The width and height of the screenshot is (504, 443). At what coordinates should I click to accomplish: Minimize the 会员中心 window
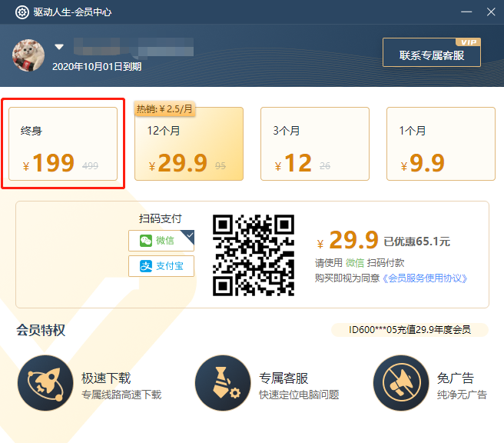coord(466,12)
